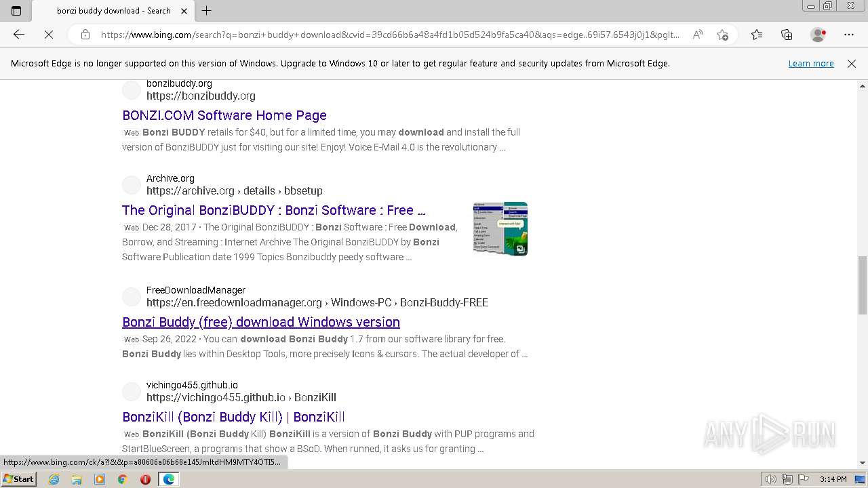The image size is (868, 488).
Task: Go back to the previous page
Action: click(19, 35)
